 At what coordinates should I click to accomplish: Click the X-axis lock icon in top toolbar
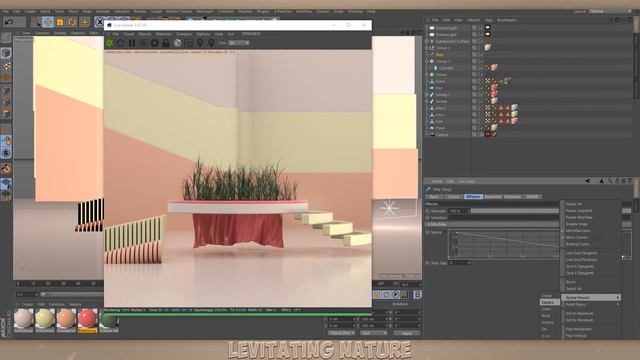(100, 22)
